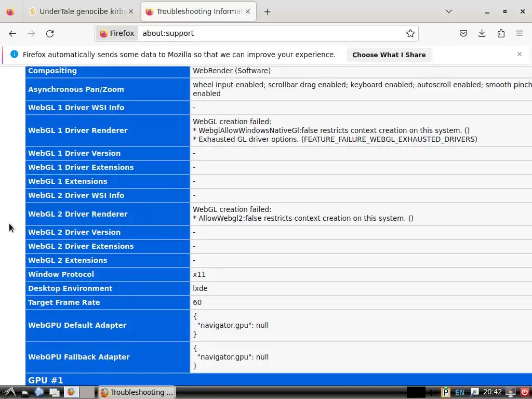532x399 pixels.
Task: Click the FEATURE_FAILURE_WEBGL_EXHAUSTED_DRIVERS text
Action: pos(389,139)
